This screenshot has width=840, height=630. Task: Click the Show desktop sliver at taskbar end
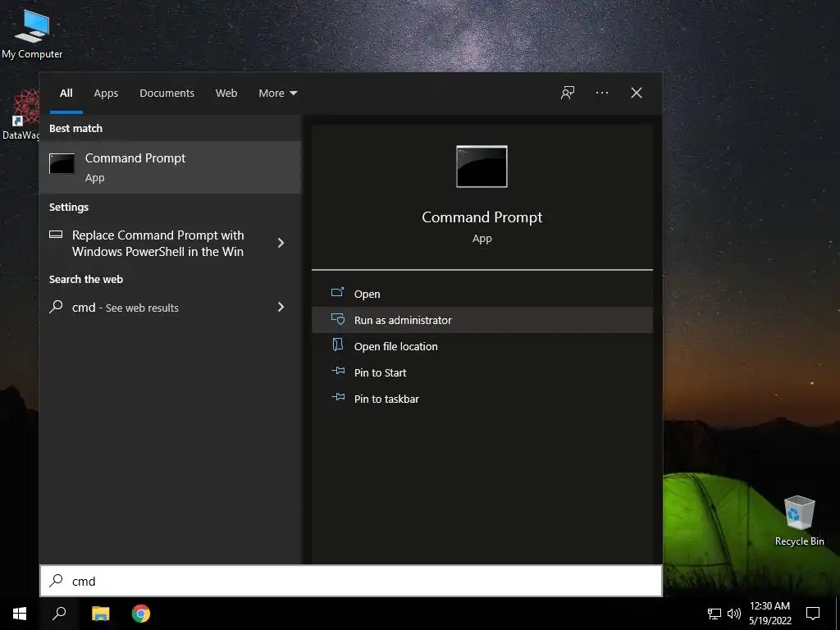pyautogui.click(x=837, y=614)
